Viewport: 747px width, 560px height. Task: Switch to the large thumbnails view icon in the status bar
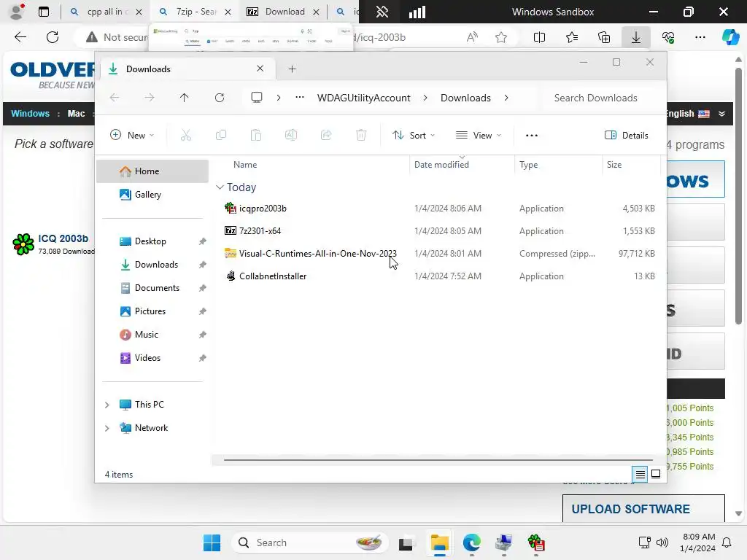click(656, 474)
